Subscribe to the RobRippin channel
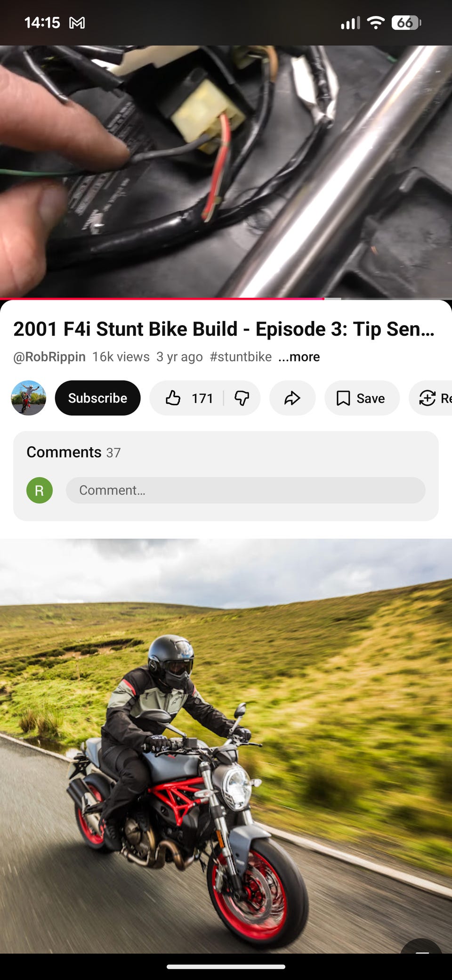This screenshot has width=452, height=980. click(97, 398)
